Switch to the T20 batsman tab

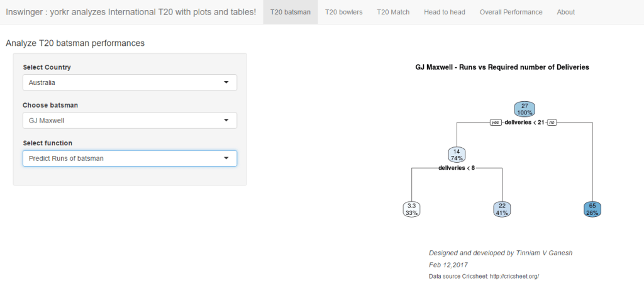(290, 12)
